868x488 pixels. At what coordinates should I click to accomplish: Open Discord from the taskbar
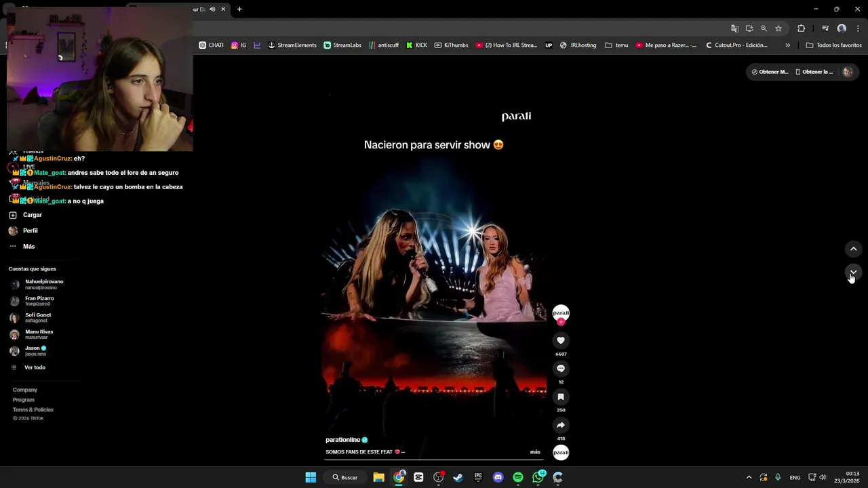point(498,477)
